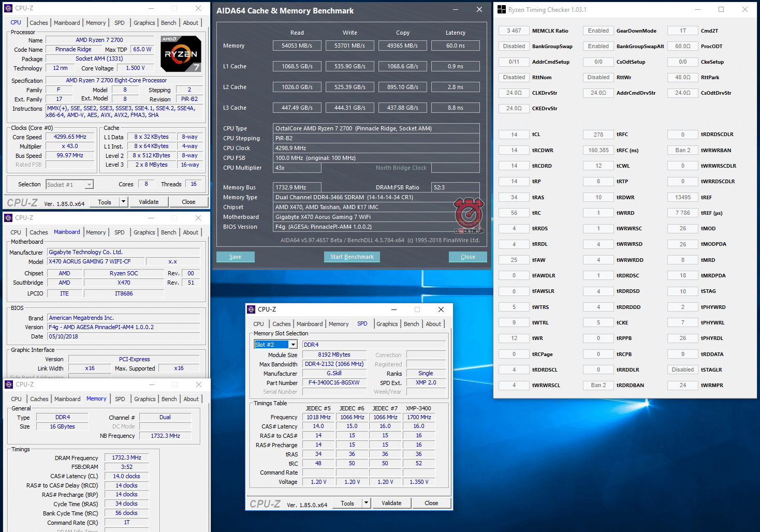Click Save in the AIDA64 window
The image size is (760, 532).
[x=235, y=257]
